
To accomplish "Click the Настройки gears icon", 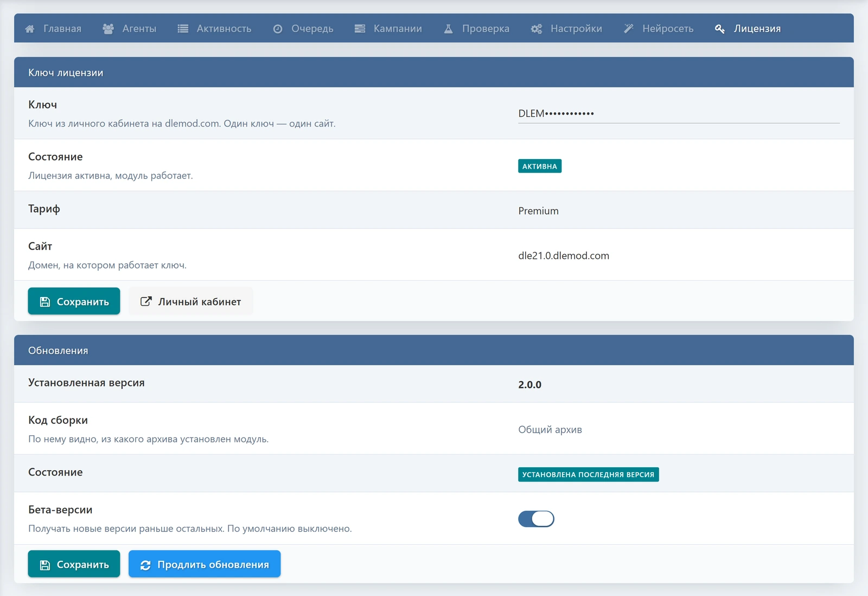I will click(x=537, y=29).
